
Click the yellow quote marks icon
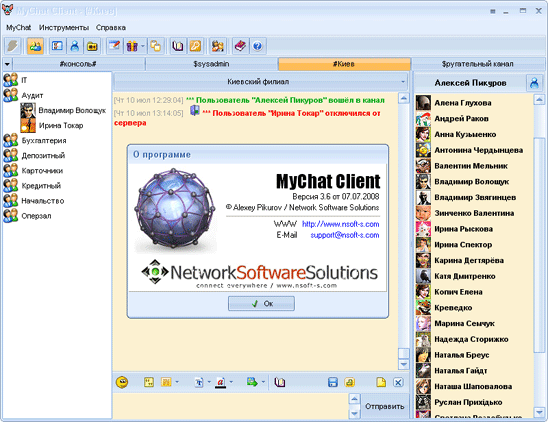[x=149, y=382]
